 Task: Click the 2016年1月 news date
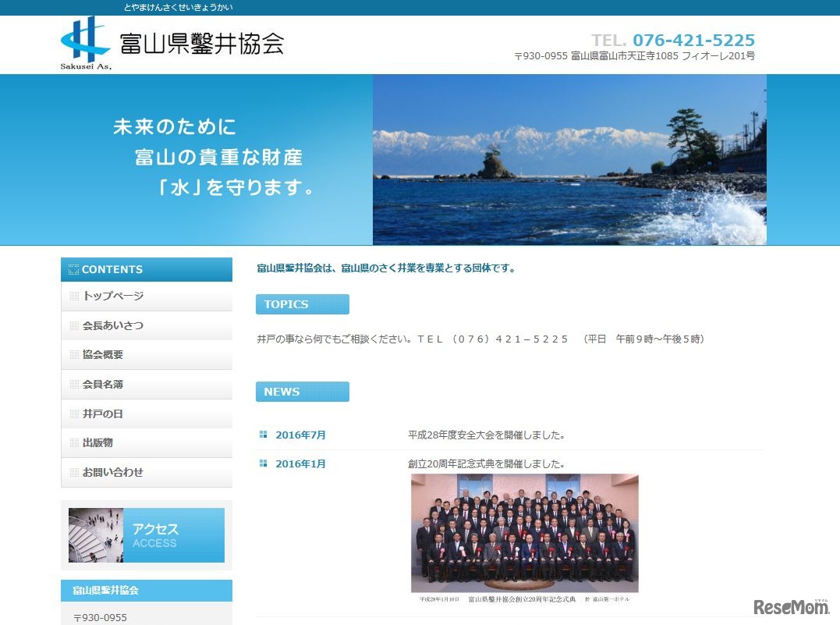[300, 463]
